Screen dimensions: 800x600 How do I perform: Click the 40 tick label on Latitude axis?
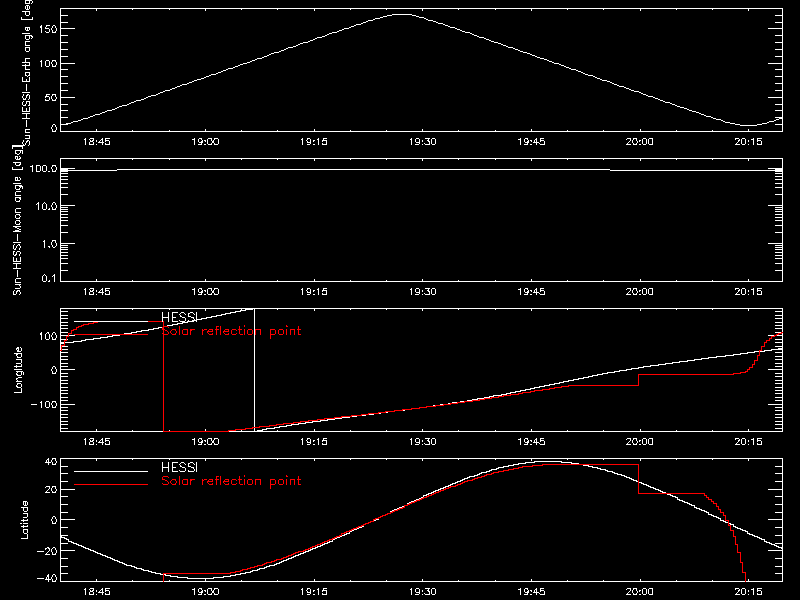52,462
